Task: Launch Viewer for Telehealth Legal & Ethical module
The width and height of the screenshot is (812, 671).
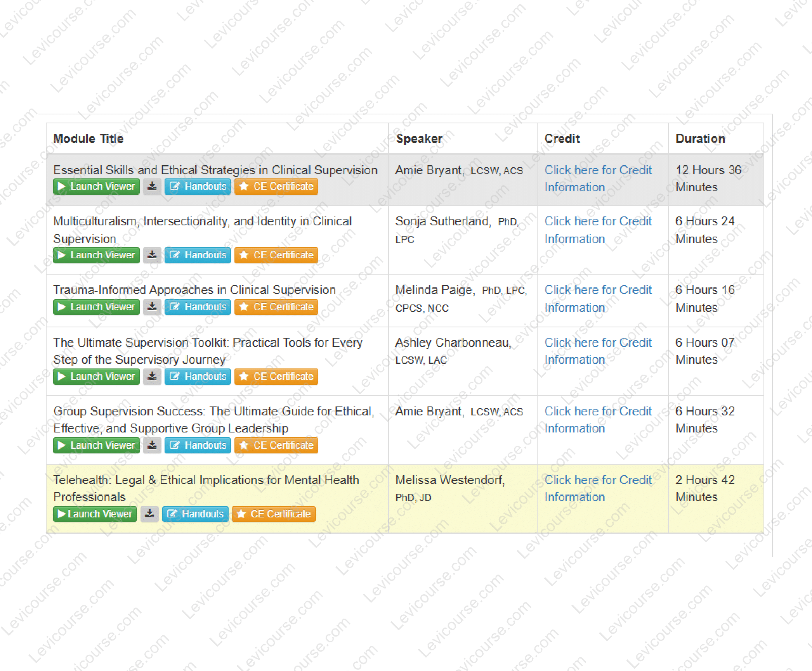Action: [x=95, y=514]
